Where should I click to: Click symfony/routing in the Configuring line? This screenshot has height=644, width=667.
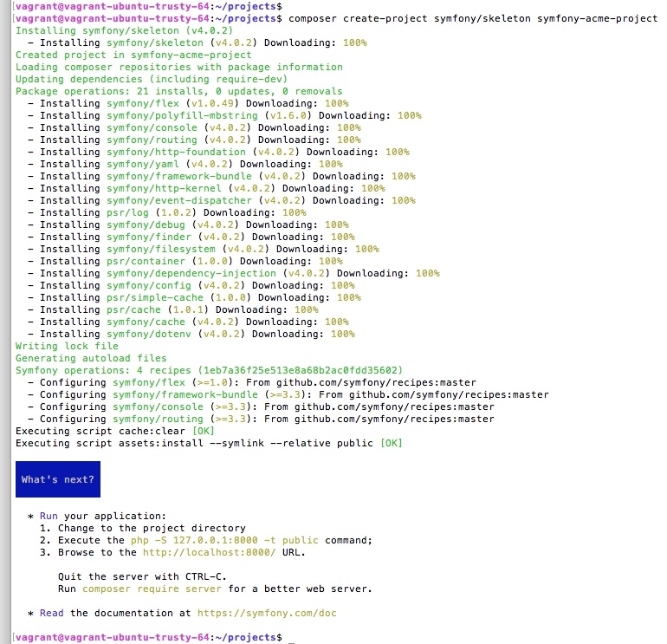click(x=158, y=419)
